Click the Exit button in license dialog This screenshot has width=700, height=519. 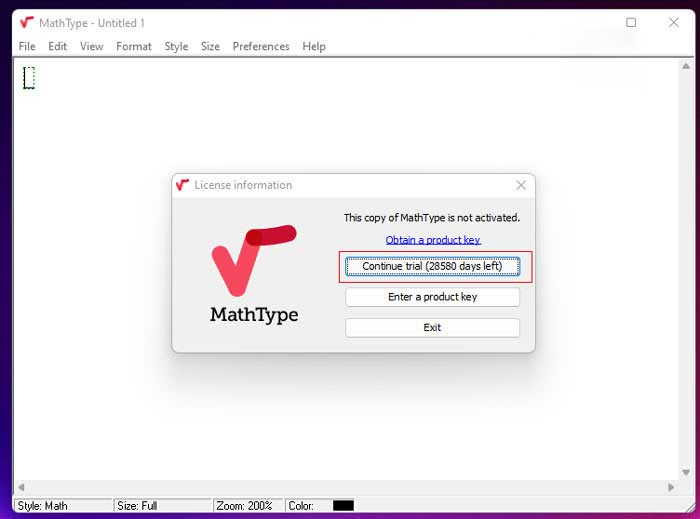432,328
